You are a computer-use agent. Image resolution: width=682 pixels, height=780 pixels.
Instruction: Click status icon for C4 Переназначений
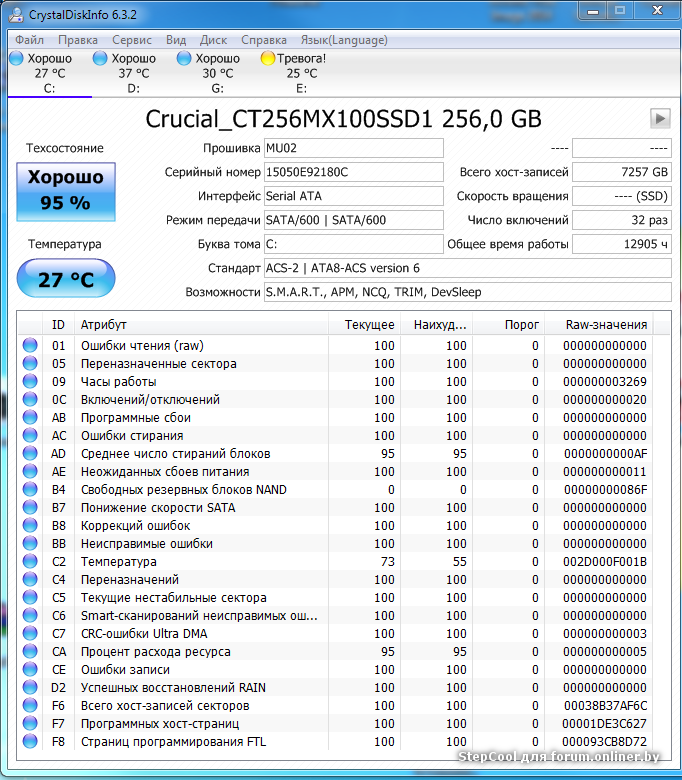[x=30, y=579]
